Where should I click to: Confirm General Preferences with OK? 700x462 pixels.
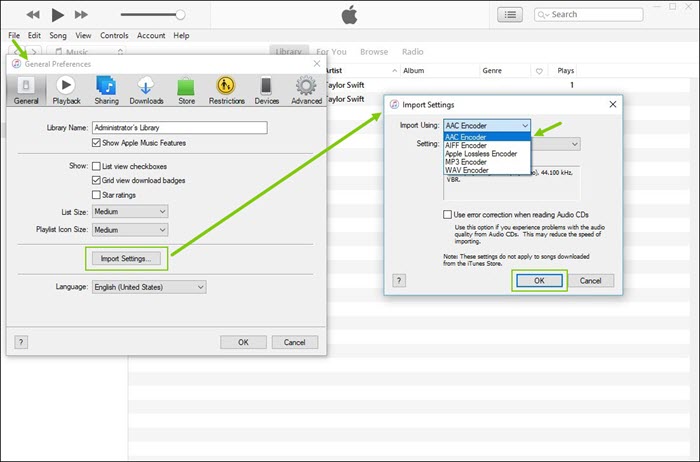pyautogui.click(x=243, y=342)
